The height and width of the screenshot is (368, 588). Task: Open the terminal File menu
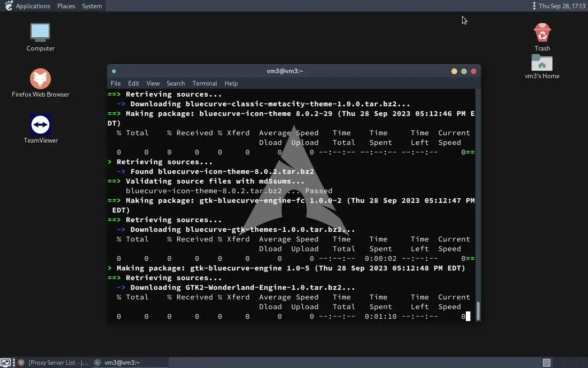116,83
